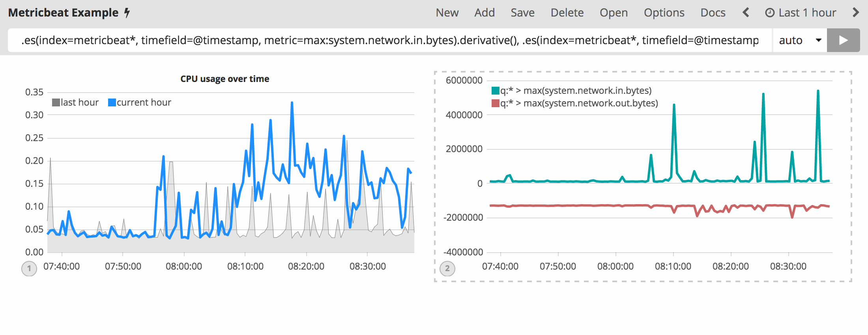Go to the previous time range arrow
This screenshot has height=335, width=868.
click(746, 13)
